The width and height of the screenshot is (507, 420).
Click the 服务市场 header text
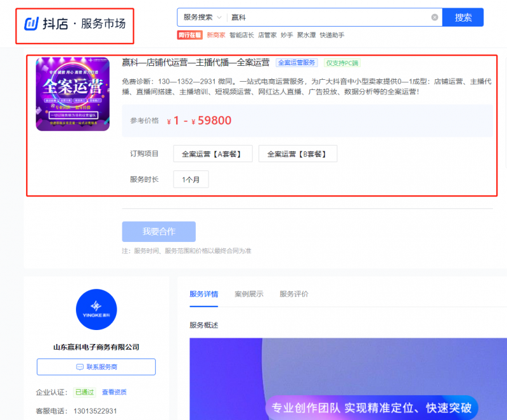(x=103, y=23)
